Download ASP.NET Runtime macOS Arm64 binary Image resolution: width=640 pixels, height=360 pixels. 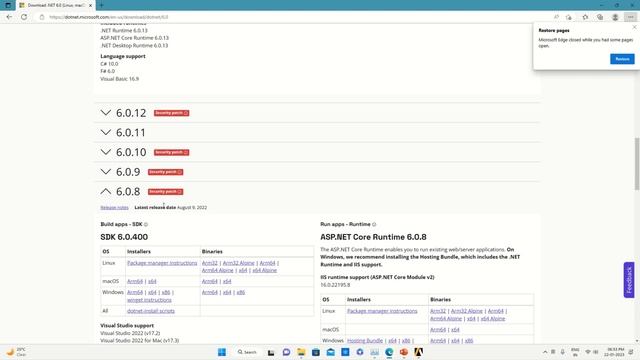coord(438,329)
